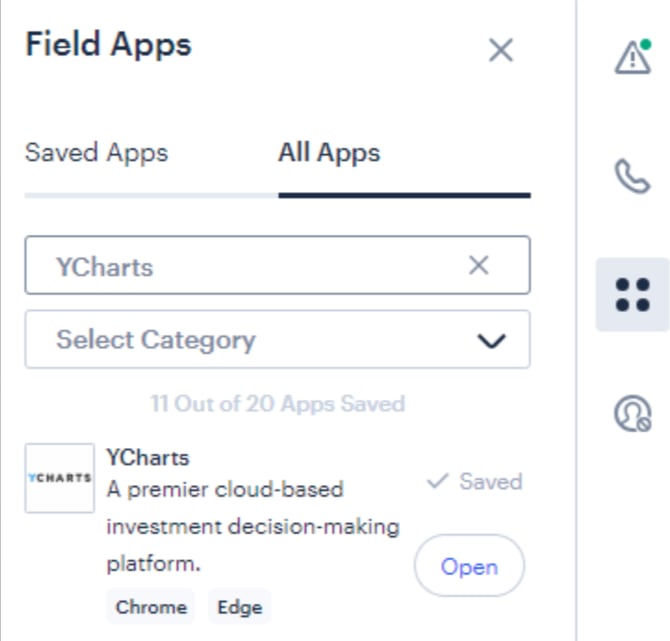Focus the YCharts search input field

(277, 265)
